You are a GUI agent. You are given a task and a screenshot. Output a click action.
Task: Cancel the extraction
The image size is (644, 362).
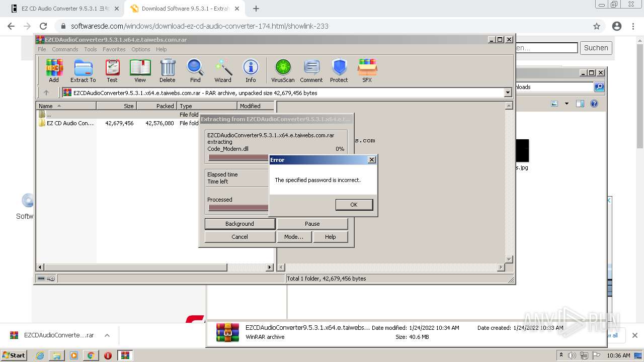[x=240, y=237]
